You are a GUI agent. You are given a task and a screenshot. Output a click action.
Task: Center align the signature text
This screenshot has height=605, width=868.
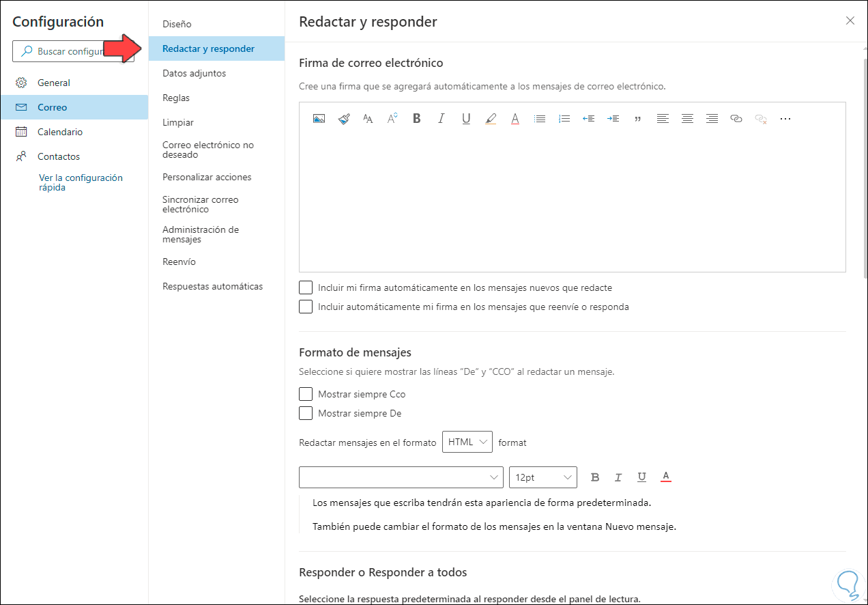[687, 119]
